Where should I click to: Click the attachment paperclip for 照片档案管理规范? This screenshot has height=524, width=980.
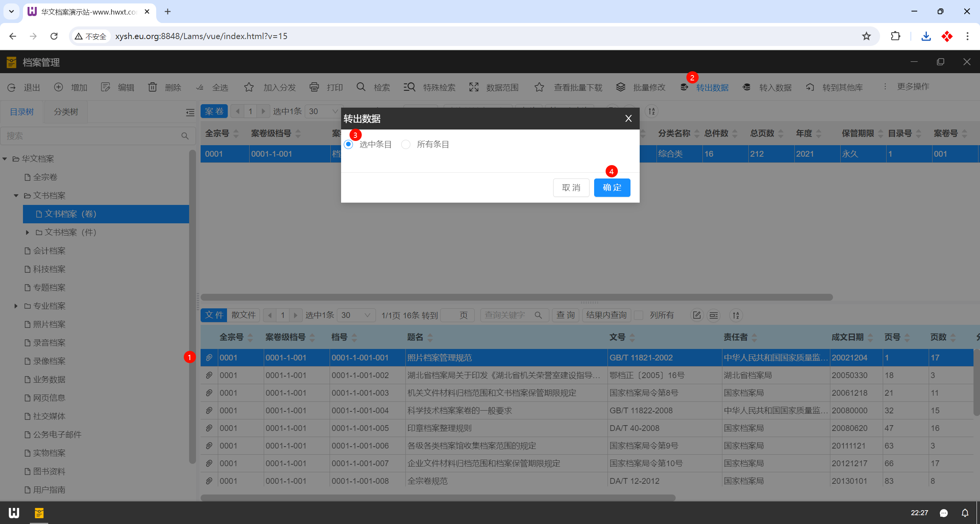point(209,358)
